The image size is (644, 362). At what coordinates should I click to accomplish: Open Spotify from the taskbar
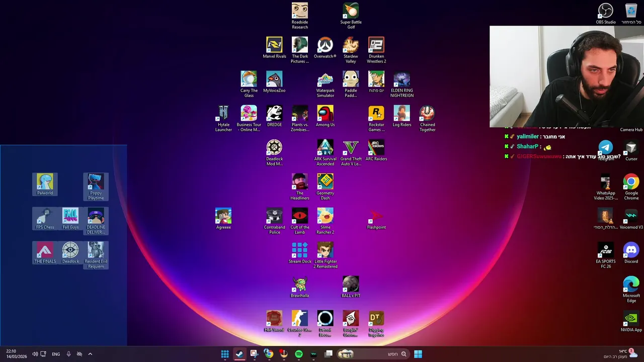[299, 354]
